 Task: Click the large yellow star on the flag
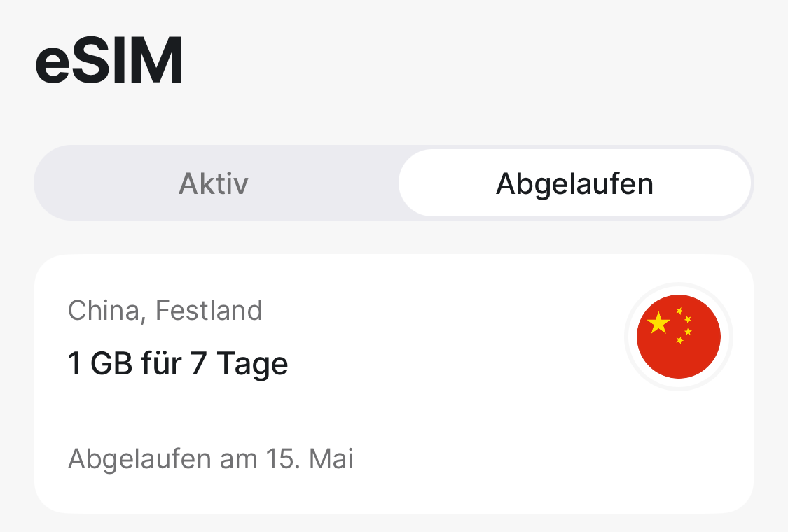point(658,323)
